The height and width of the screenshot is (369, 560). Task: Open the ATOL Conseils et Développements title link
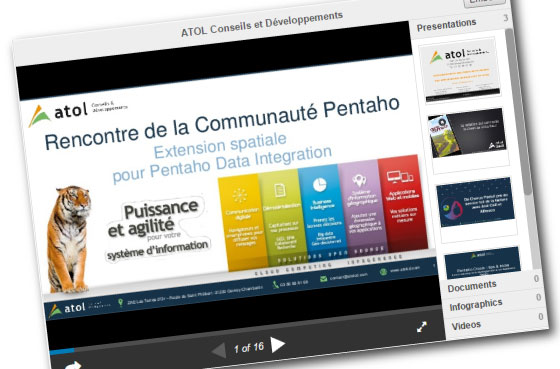coord(262,24)
